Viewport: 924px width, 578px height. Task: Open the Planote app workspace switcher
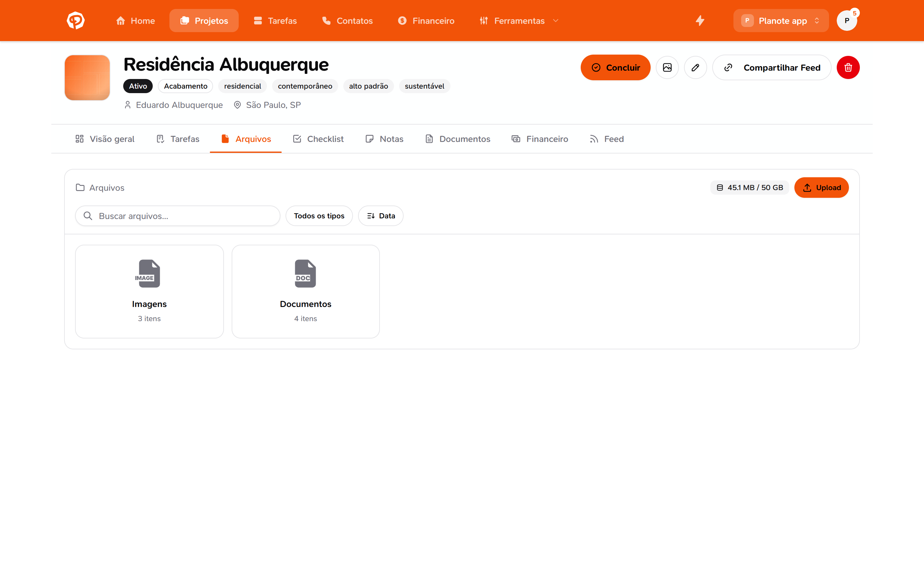coord(781,21)
